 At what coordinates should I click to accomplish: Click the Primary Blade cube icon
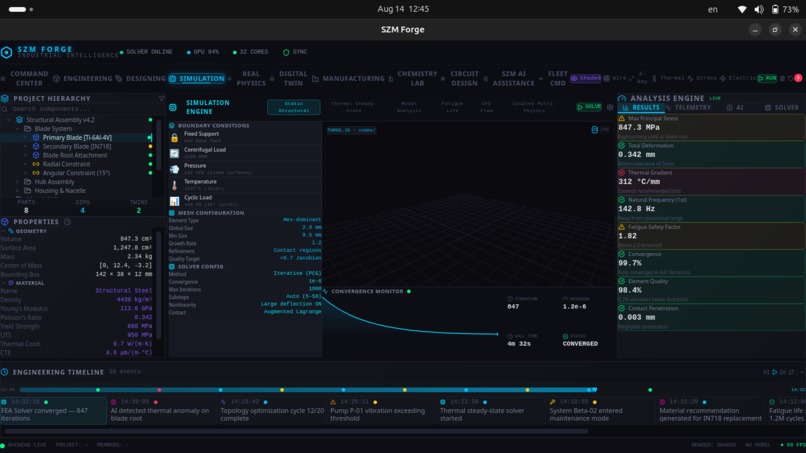36,137
